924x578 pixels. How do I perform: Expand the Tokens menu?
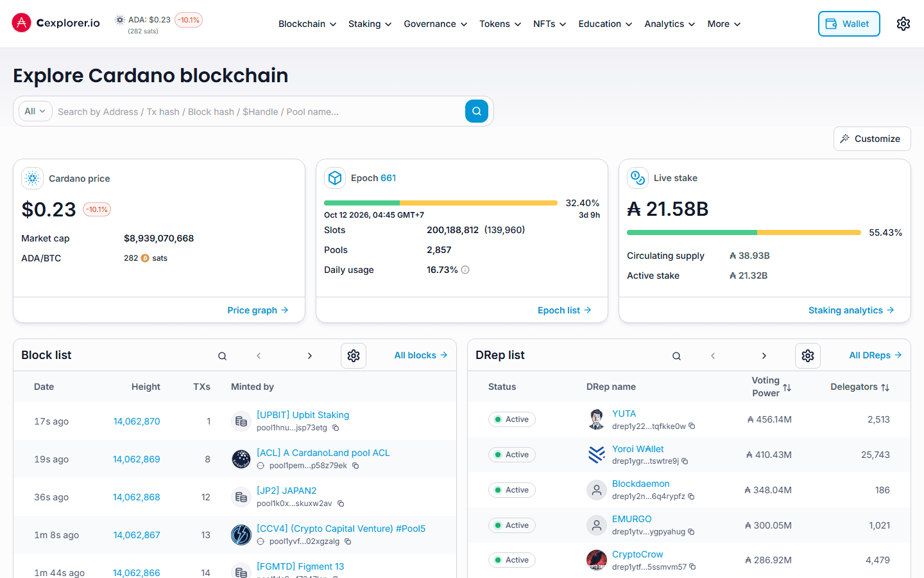501,24
